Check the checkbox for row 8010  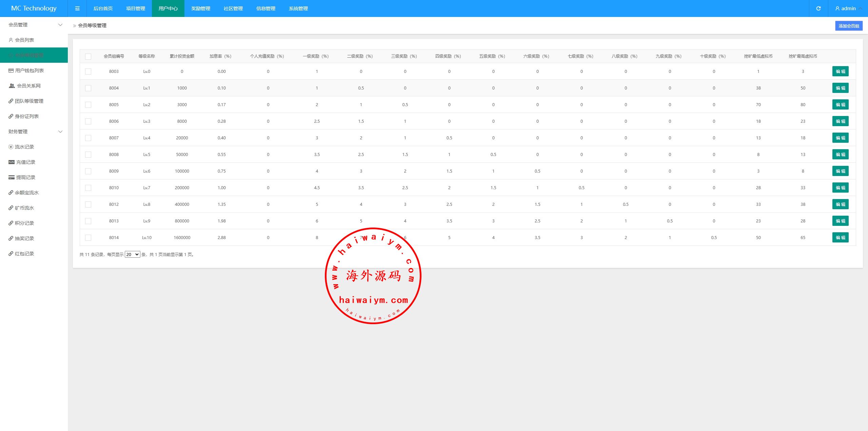pyautogui.click(x=88, y=188)
